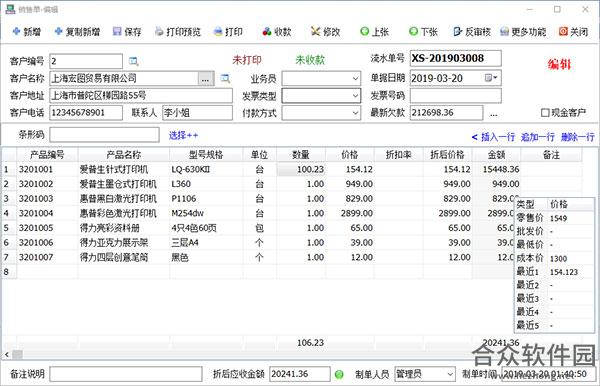Image resolution: width=600 pixels, height=386 pixels.
Task: Click the 客户电话 input field
Action: pos(86,113)
